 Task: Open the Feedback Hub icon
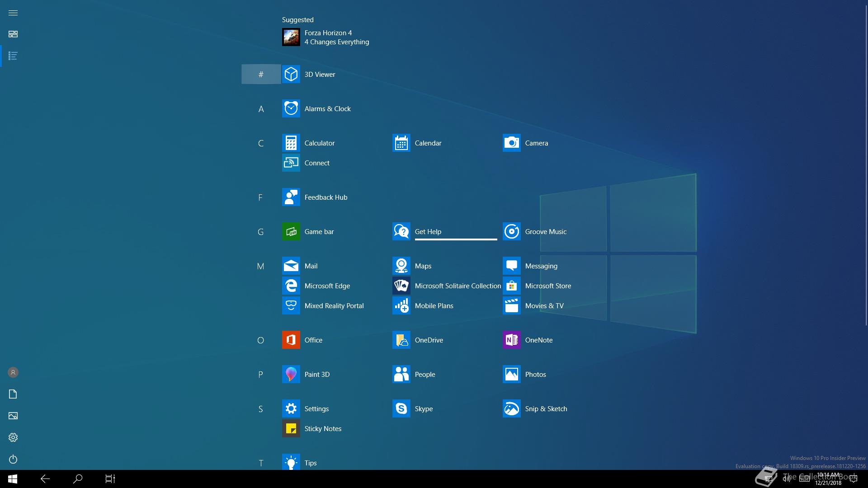pos(291,197)
